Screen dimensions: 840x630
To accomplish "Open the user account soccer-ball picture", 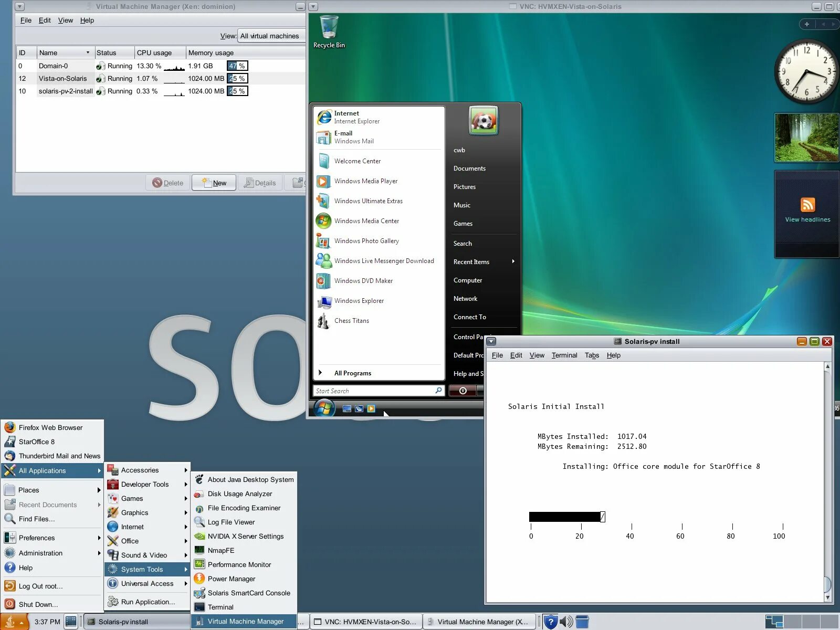I will point(483,120).
